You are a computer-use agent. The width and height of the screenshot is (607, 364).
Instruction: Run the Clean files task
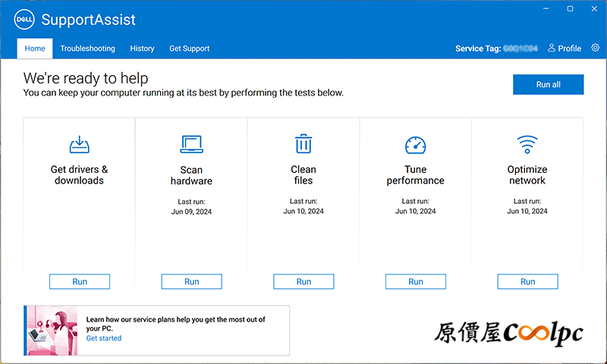tap(303, 281)
